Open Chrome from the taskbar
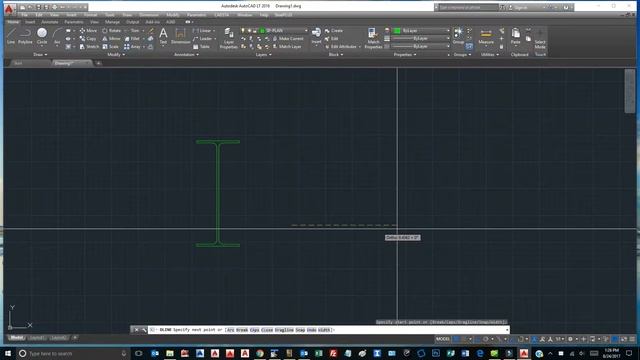 (260, 353)
